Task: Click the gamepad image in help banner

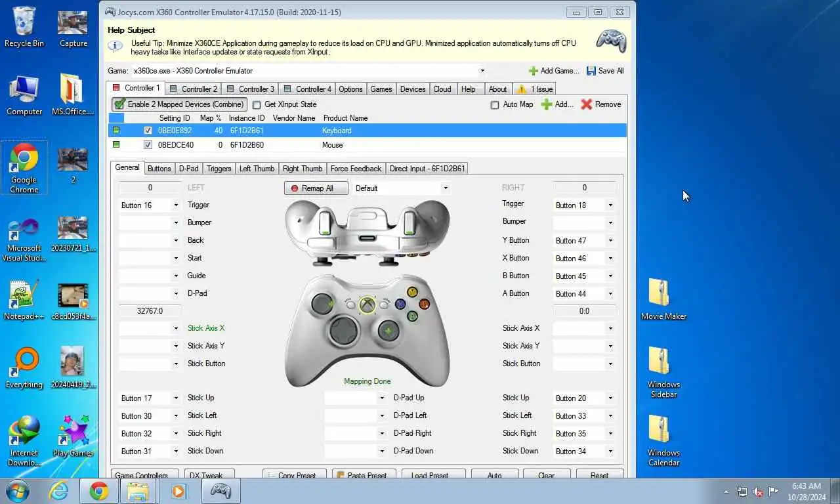Action: coord(611,41)
